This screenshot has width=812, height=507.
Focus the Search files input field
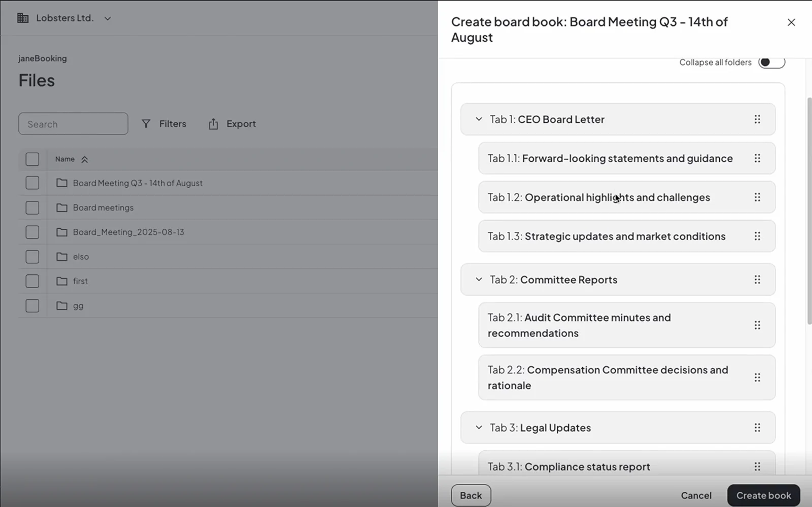coord(73,124)
